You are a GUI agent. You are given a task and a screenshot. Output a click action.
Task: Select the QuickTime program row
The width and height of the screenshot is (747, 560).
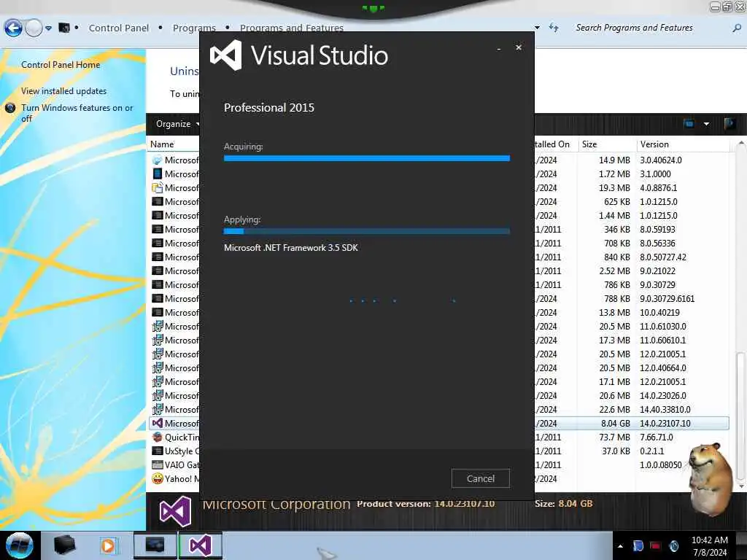(x=438, y=437)
